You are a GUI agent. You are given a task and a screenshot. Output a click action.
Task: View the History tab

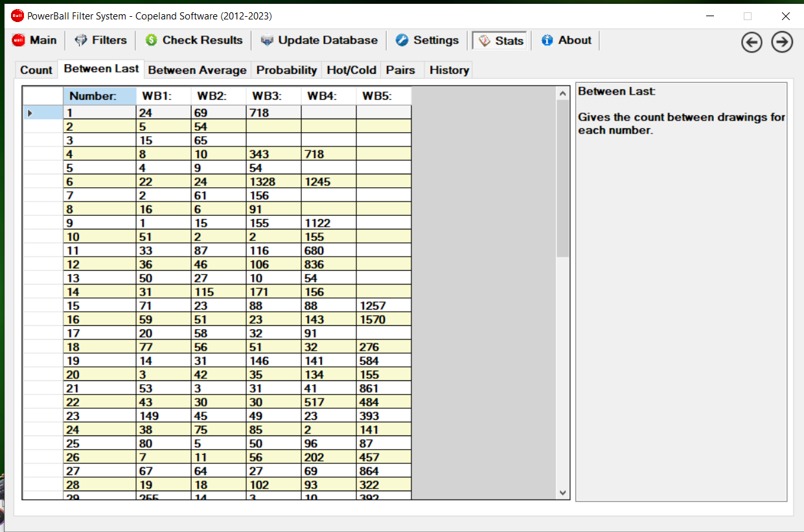point(449,70)
